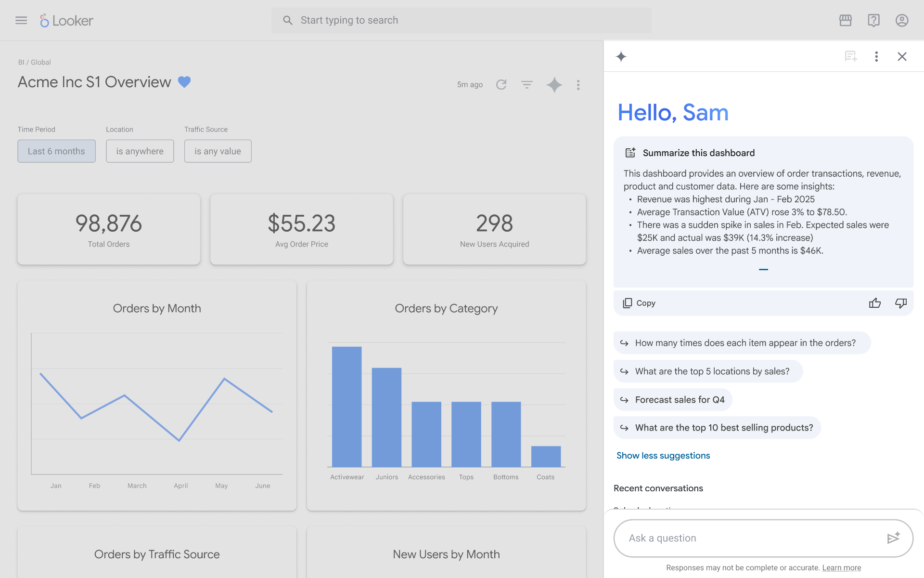Open the dashboard three-dot actions menu
Viewport: 924px width, 578px height.
click(578, 84)
